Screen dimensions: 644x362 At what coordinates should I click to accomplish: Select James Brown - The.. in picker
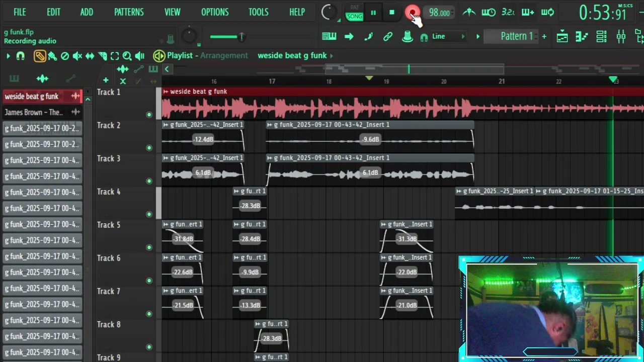(x=42, y=112)
